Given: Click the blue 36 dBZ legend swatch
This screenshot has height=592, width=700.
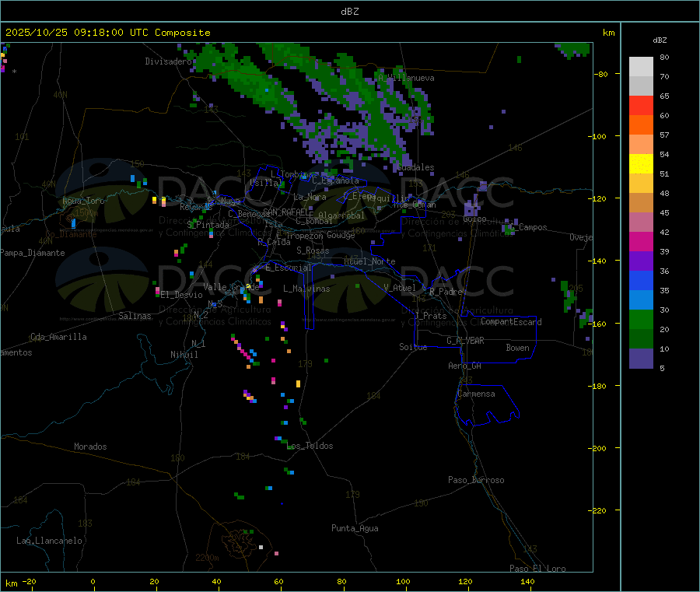Looking at the screenshot, I should coord(641,280).
